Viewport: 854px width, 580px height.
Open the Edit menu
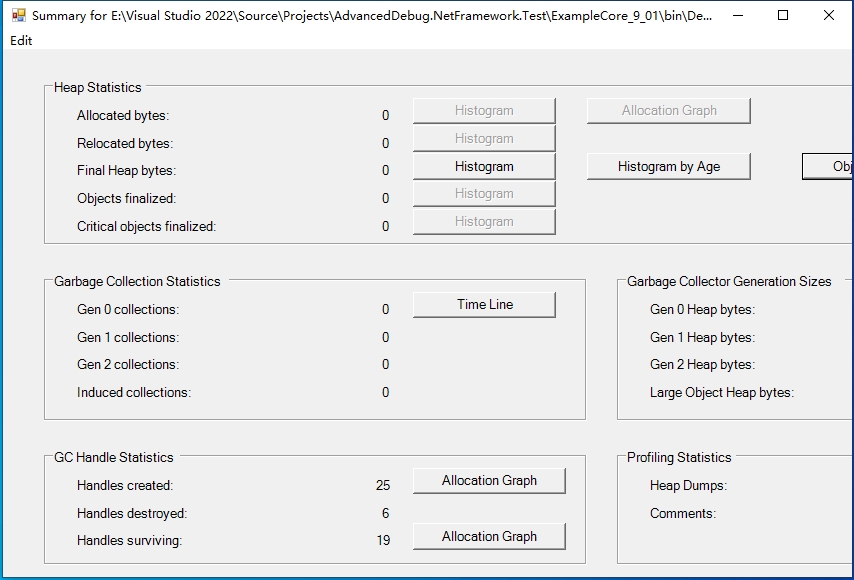pyautogui.click(x=21, y=40)
